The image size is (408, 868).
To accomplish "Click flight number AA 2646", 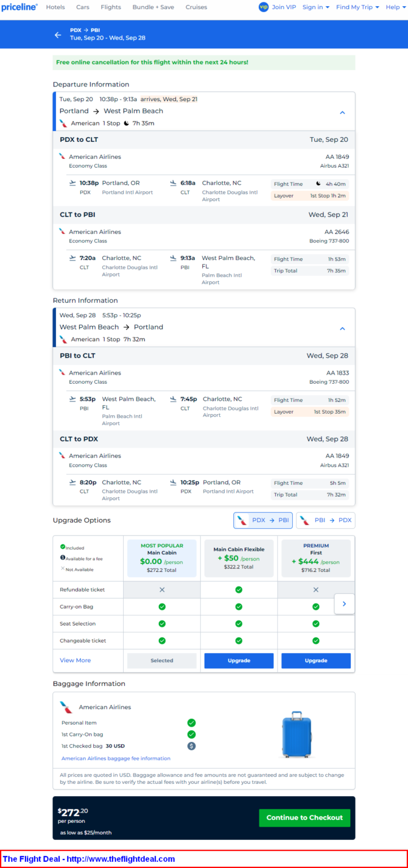I will [x=337, y=231].
